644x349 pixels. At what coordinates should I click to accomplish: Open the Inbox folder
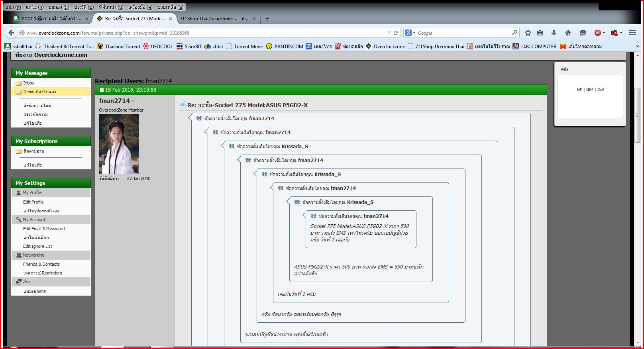click(29, 83)
